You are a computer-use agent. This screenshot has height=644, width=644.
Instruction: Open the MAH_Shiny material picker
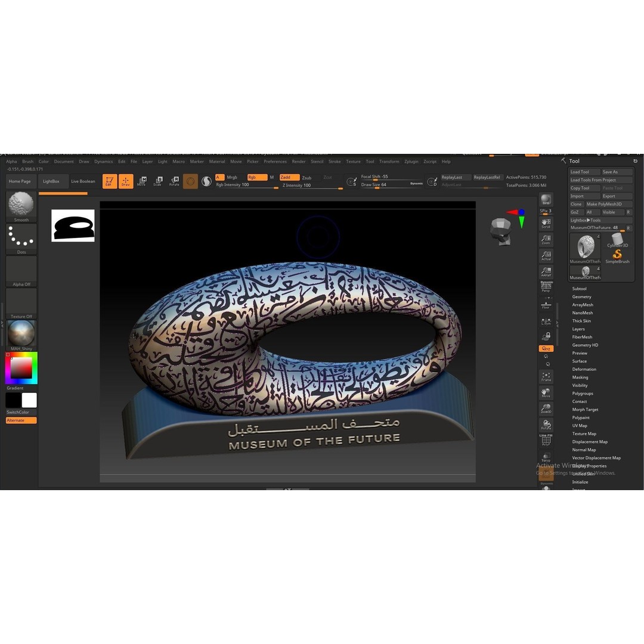coord(21,336)
